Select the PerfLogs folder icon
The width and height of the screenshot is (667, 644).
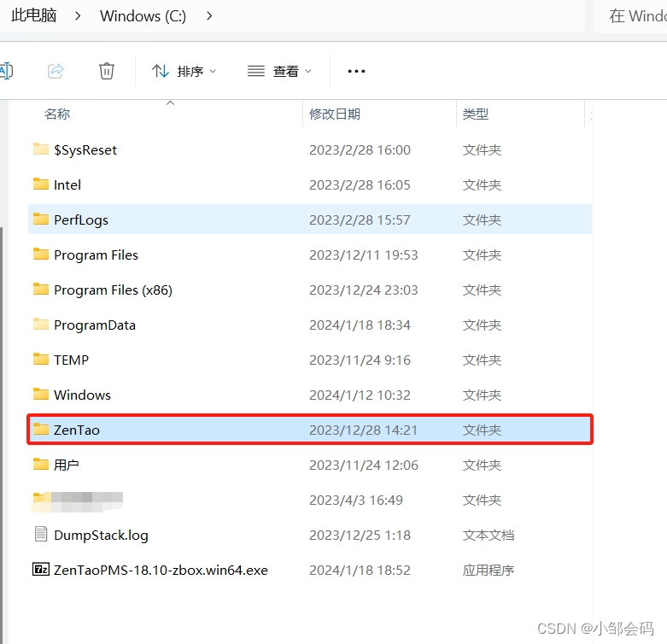41,219
